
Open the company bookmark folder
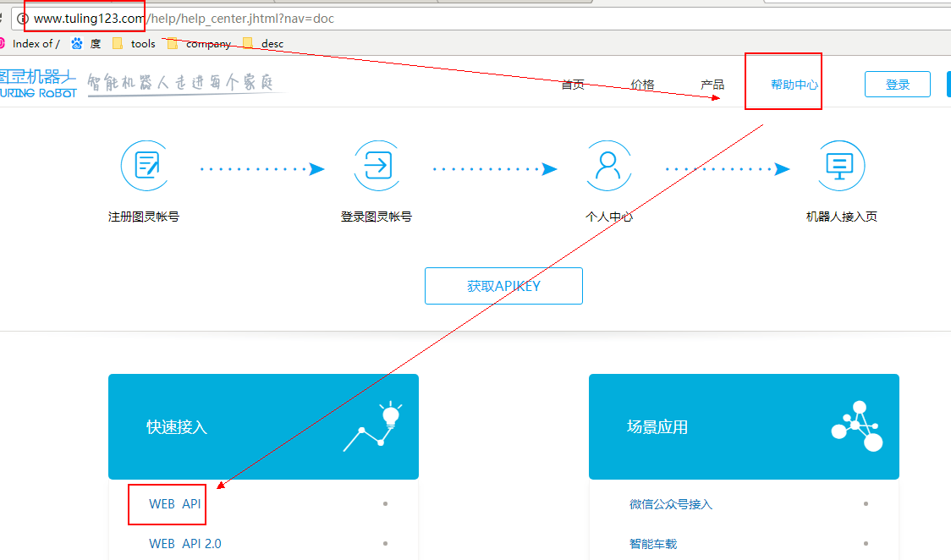tap(200, 43)
